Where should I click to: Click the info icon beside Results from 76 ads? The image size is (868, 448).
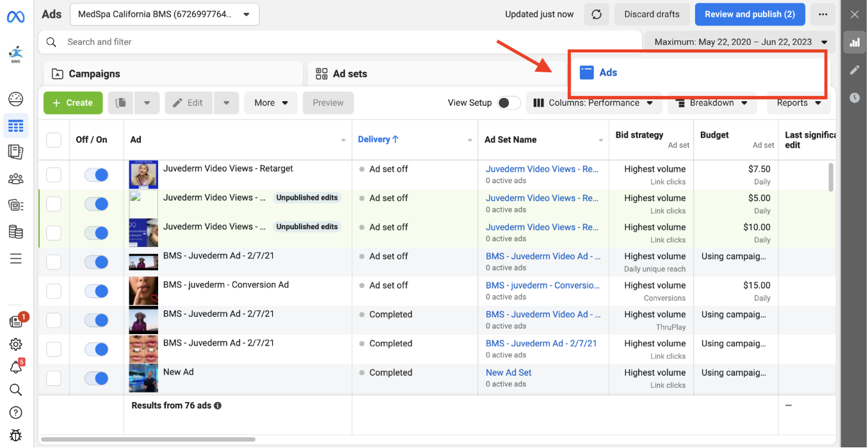click(x=218, y=406)
